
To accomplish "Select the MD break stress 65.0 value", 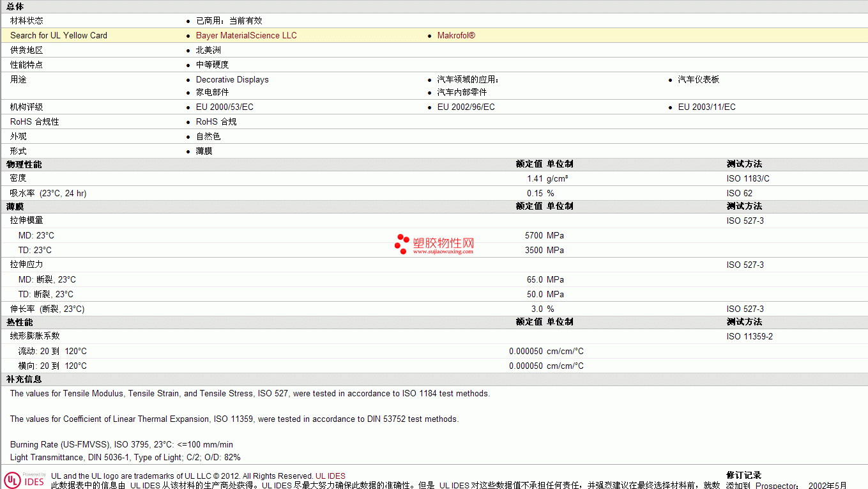I will pyautogui.click(x=535, y=279).
